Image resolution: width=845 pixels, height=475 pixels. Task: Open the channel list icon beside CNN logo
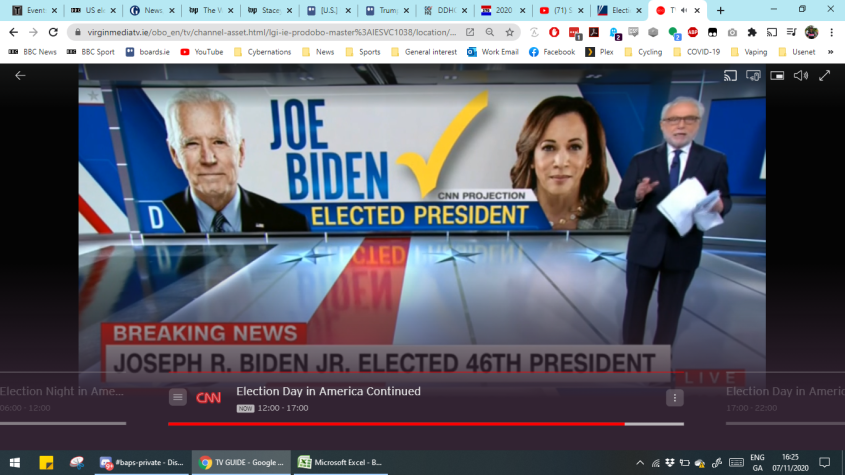pyautogui.click(x=177, y=397)
